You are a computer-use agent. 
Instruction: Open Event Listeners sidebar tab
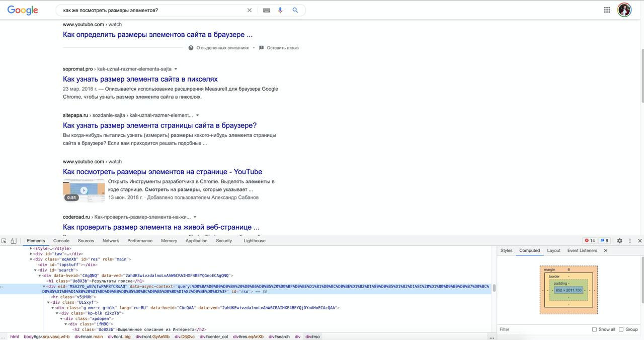[x=582, y=250]
